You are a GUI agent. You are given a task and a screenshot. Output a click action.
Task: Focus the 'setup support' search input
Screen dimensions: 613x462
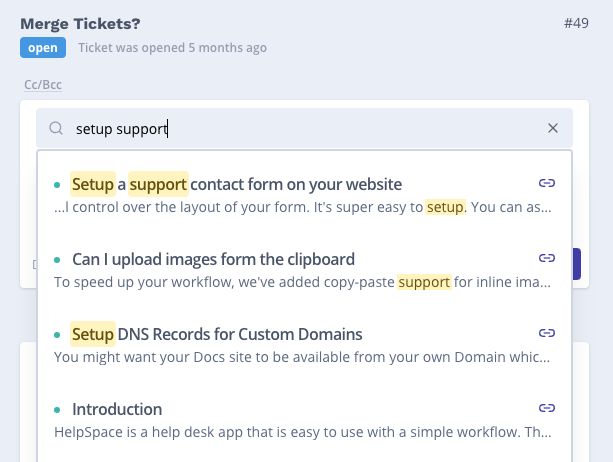[x=300, y=128]
